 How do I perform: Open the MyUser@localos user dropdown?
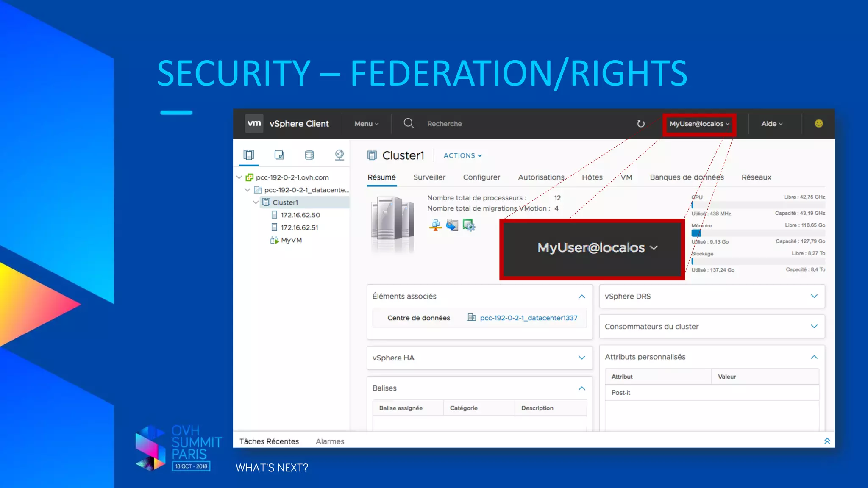699,124
